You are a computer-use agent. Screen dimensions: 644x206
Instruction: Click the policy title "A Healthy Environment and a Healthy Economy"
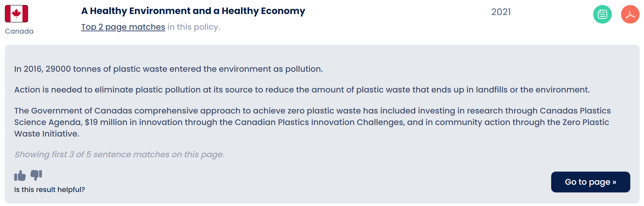tap(193, 11)
